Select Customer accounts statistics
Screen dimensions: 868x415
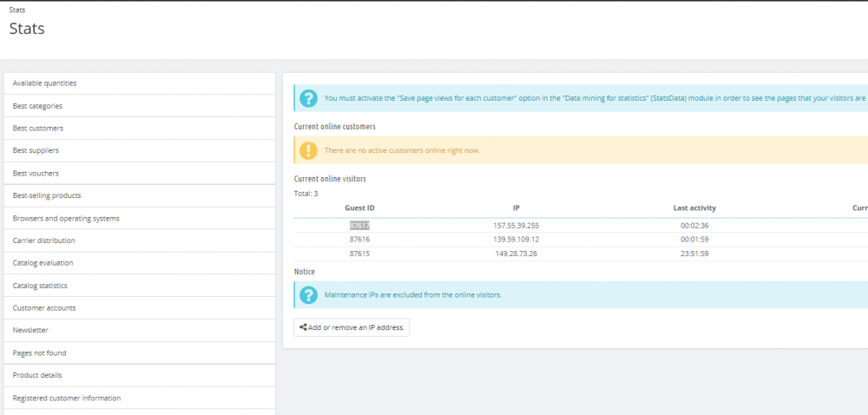click(140, 307)
